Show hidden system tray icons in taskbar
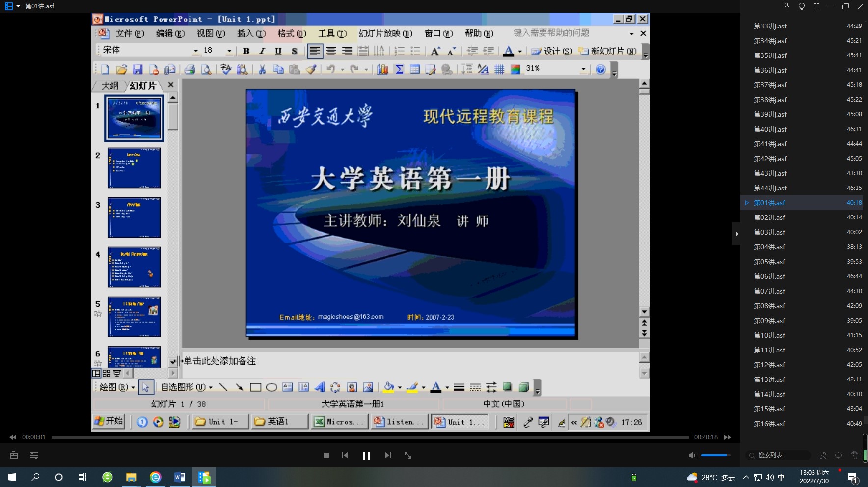Screen dimensions: 868x487 (x=746, y=477)
